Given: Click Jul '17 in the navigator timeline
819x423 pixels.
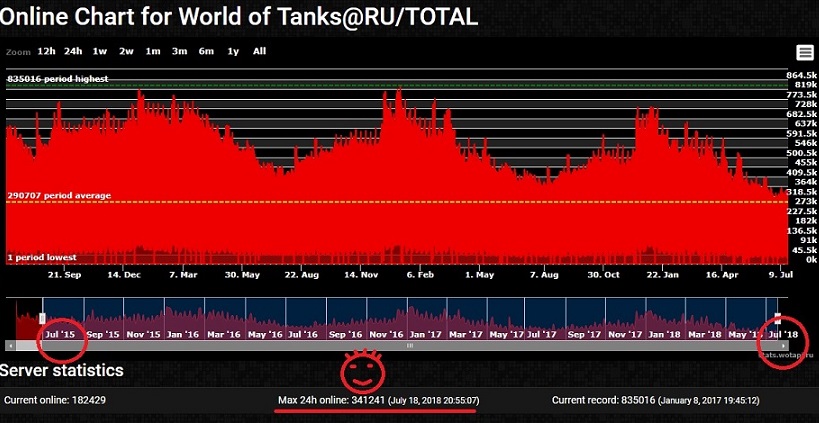Looking at the screenshot, I should coord(544,334).
